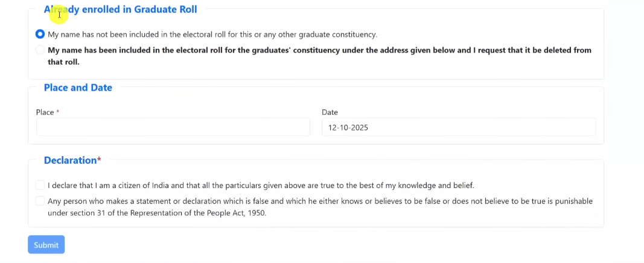
Task: Click the 'Place and Date' section heading
Action: coord(78,88)
